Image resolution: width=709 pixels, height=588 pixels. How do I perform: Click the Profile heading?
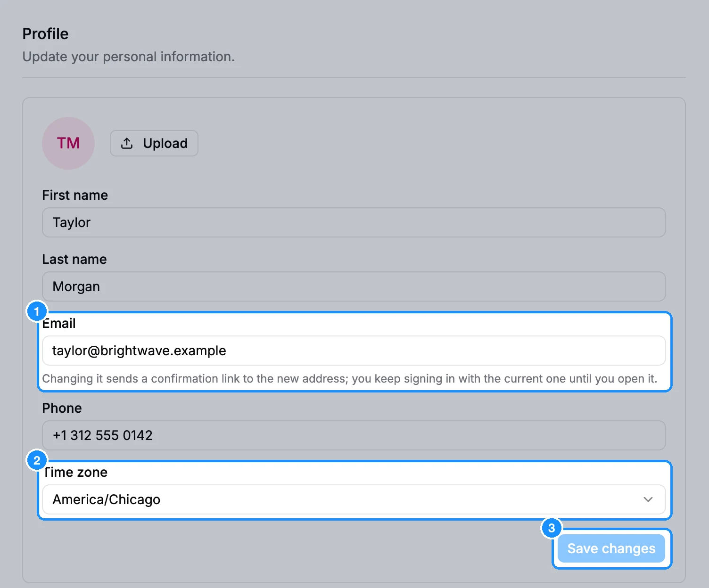pyautogui.click(x=46, y=34)
